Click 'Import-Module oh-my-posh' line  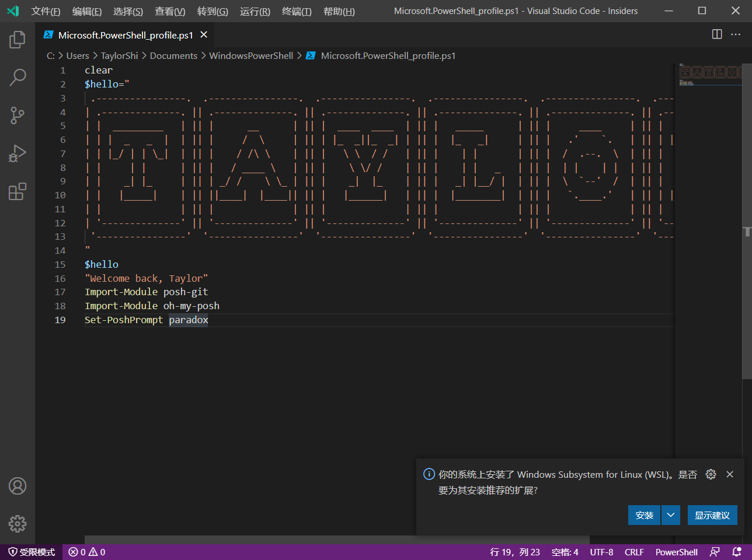click(x=152, y=306)
